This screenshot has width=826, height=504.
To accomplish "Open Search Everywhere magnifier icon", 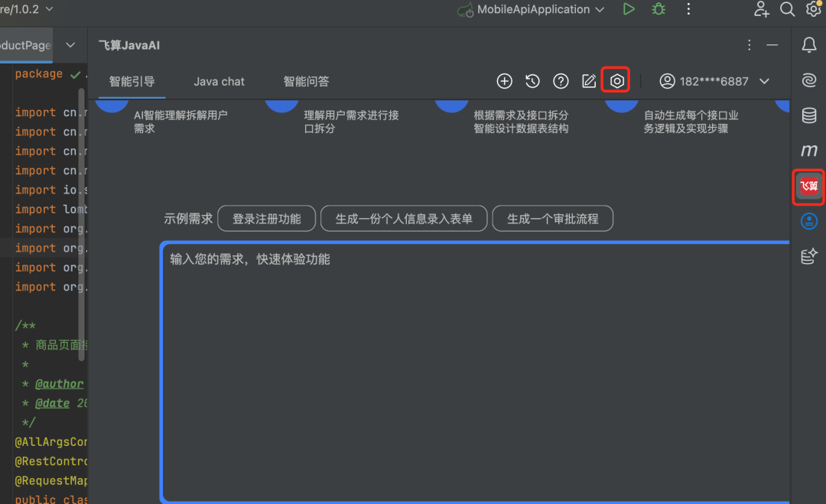I will point(788,9).
